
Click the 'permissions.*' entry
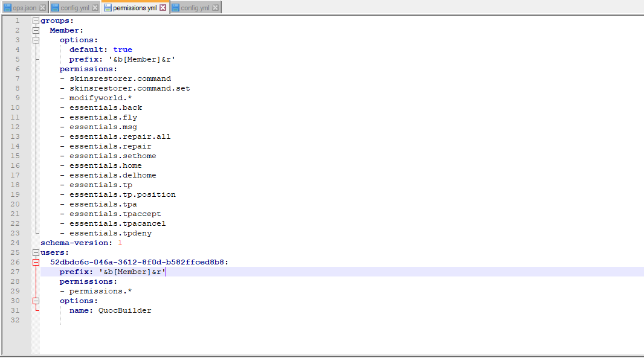coord(101,292)
